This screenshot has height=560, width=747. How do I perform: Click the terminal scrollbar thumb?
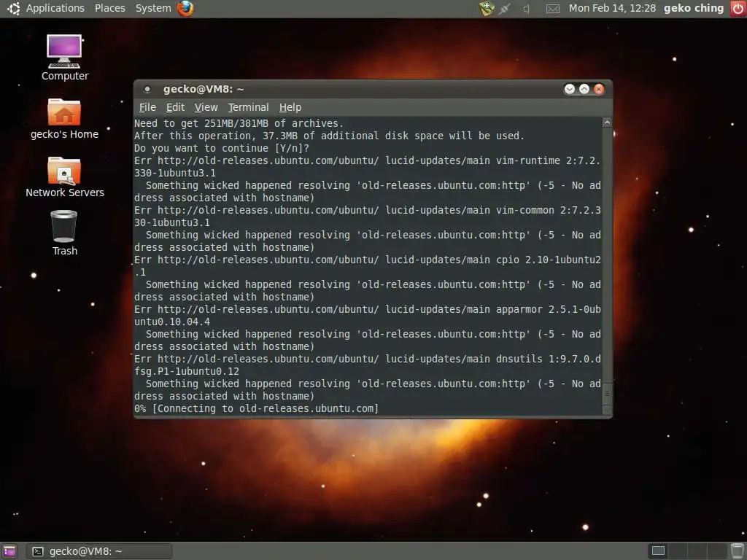coord(607,393)
